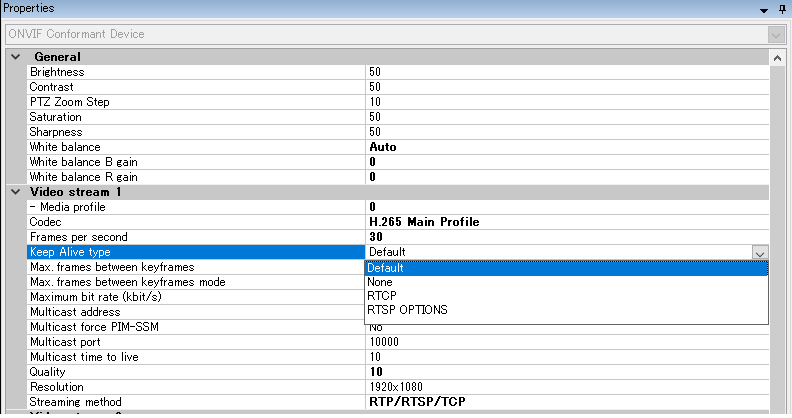Open the Properties panel options arrow
The width and height of the screenshot is (792, 418).
(765, 8)
